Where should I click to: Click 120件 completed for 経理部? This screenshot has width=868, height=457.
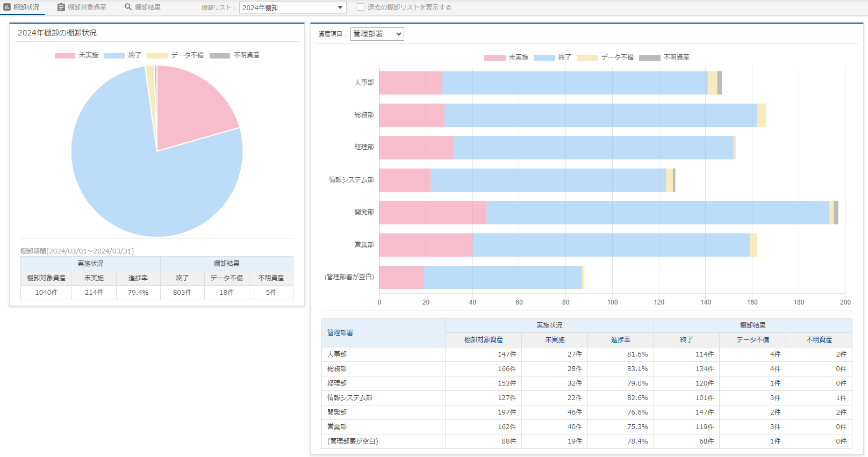click(x=705, y=383)
